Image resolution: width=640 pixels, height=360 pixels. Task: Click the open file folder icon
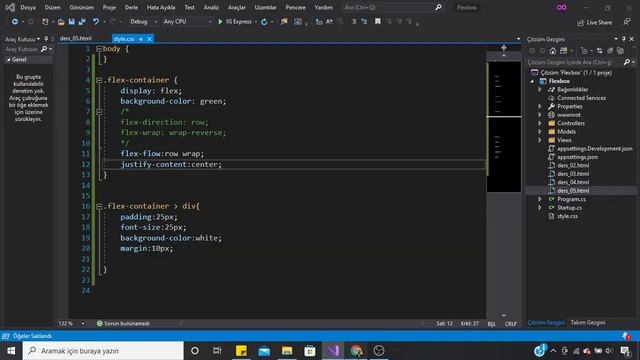coord(61,22)
